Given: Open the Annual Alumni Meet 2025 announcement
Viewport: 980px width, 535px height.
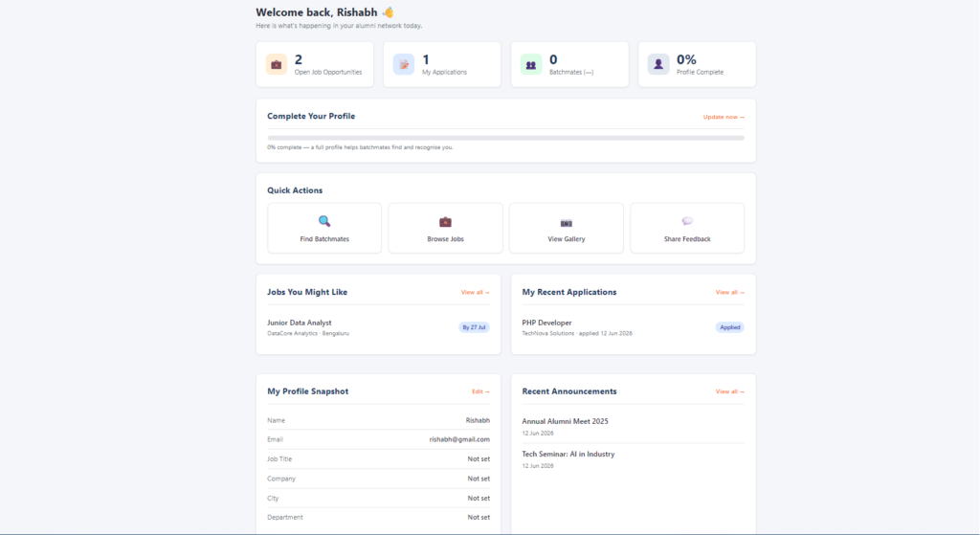Looking at the screenshot, I should click(565, 422).
